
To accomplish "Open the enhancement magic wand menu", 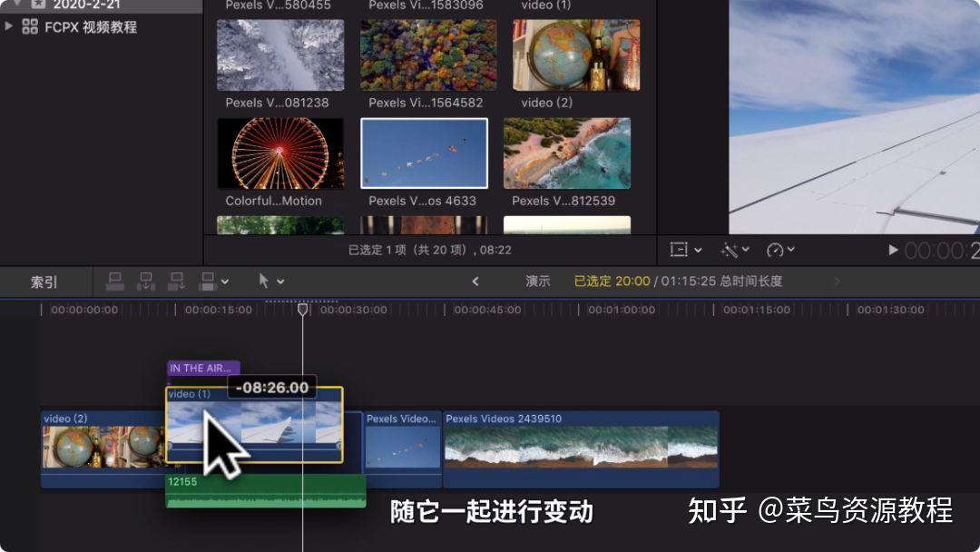I will 734,250.
